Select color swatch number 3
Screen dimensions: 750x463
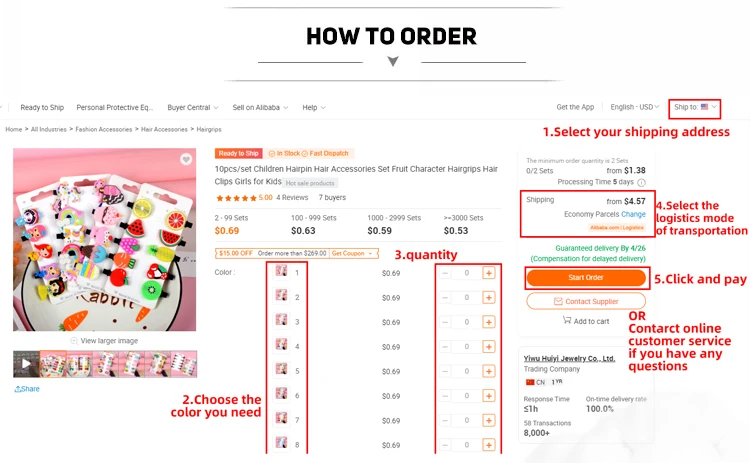click(281, 320)
